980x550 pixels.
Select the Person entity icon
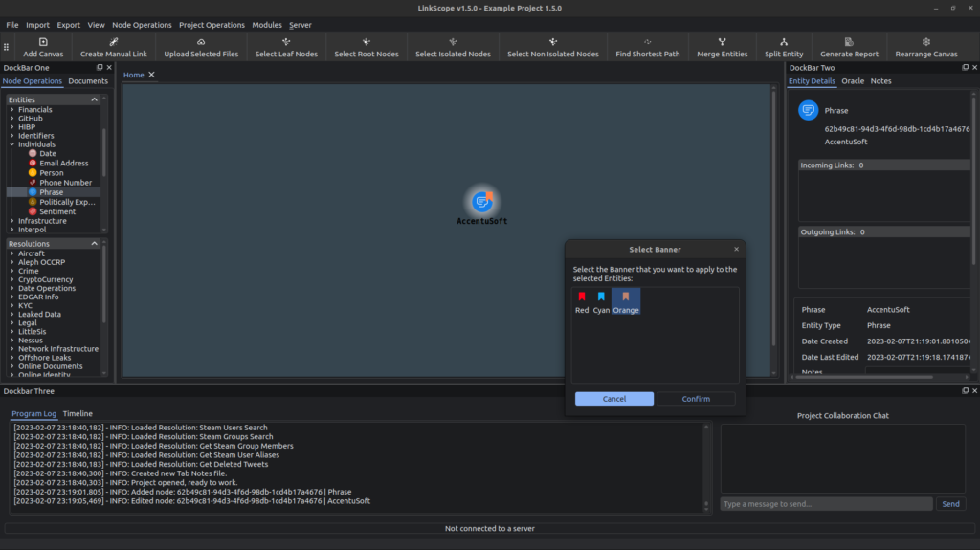tap(33, 172)
